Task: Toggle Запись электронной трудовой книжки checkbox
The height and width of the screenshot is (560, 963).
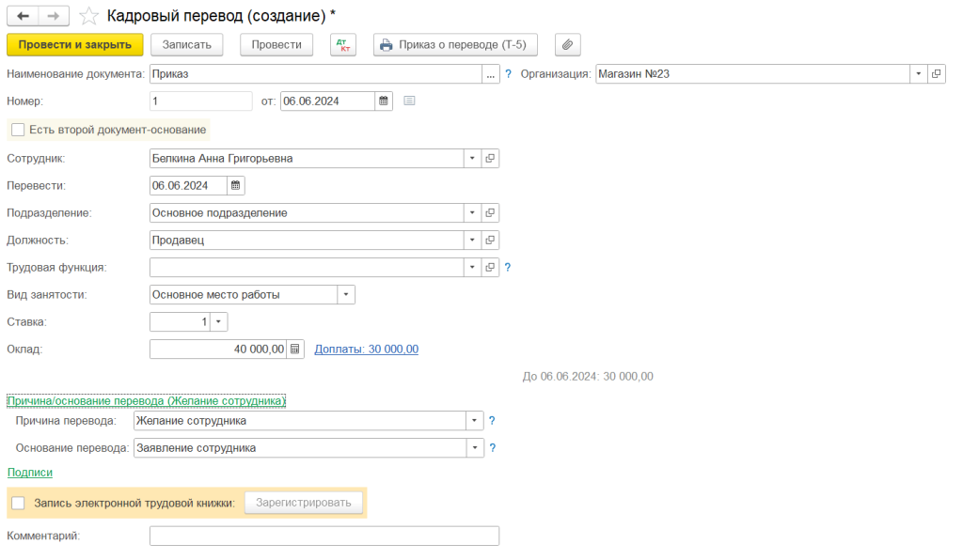Action: (x=18, y=504)
